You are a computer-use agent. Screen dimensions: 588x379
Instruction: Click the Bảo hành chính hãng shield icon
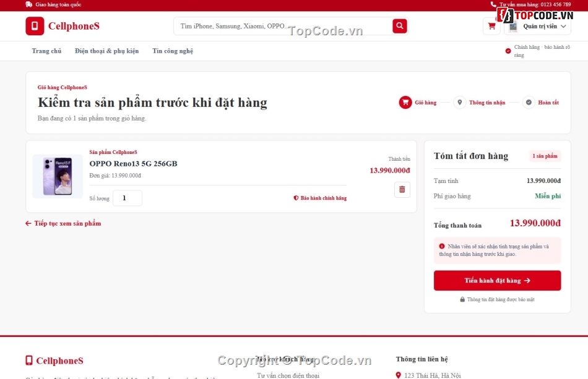point(296,198)
